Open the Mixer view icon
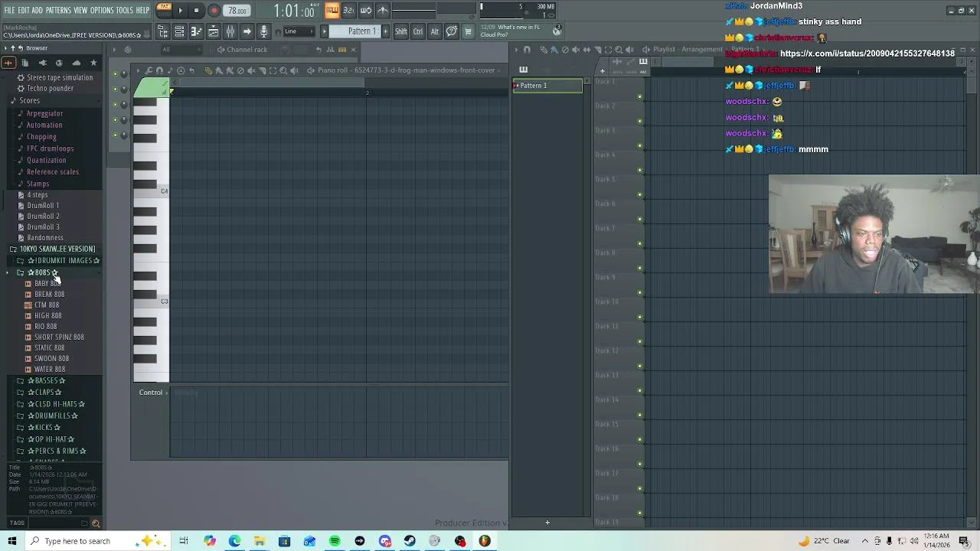This screenshot has width=980, height=551. click(230, 31)
